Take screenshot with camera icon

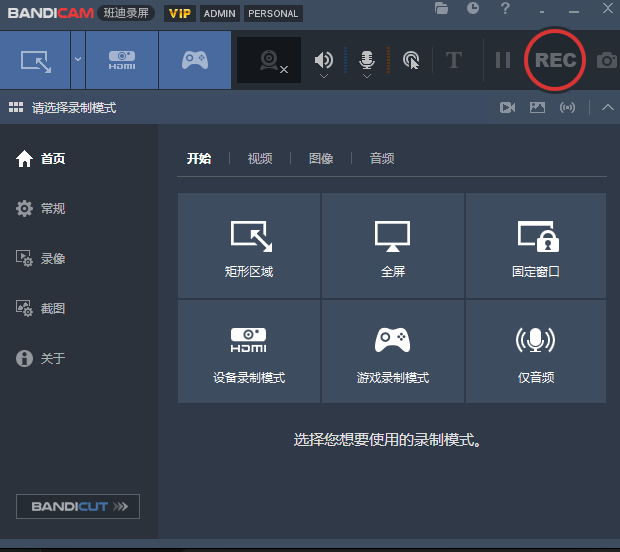pos(607,60)
